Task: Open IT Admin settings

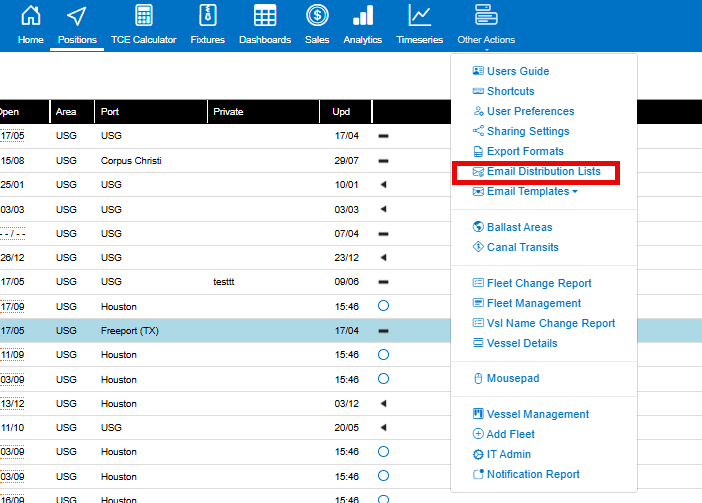Action: pyautogui.click(x=508, y=454)
